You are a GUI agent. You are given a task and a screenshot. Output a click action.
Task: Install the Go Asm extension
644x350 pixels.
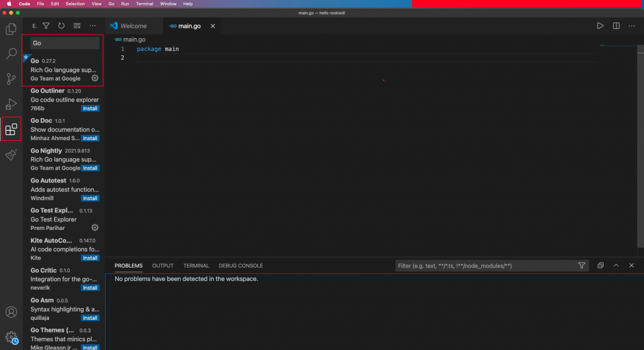pyautogui.click(x=90, y=317)
